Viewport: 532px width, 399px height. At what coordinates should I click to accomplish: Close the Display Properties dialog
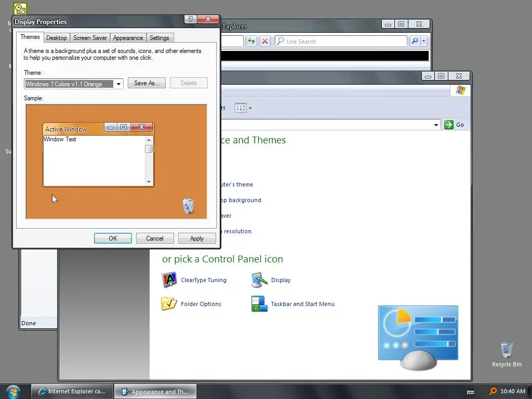pos(208,19)
